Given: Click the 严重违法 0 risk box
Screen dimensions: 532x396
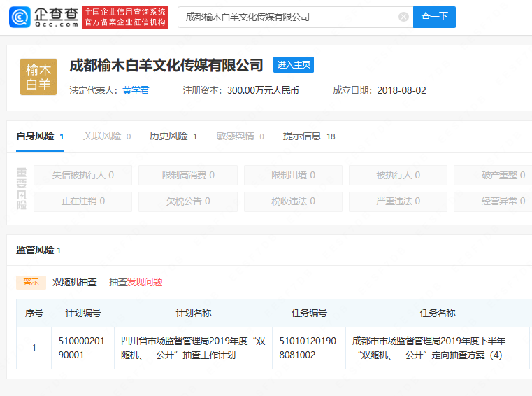Looking at the screenshot, I should tap(398, 201).
